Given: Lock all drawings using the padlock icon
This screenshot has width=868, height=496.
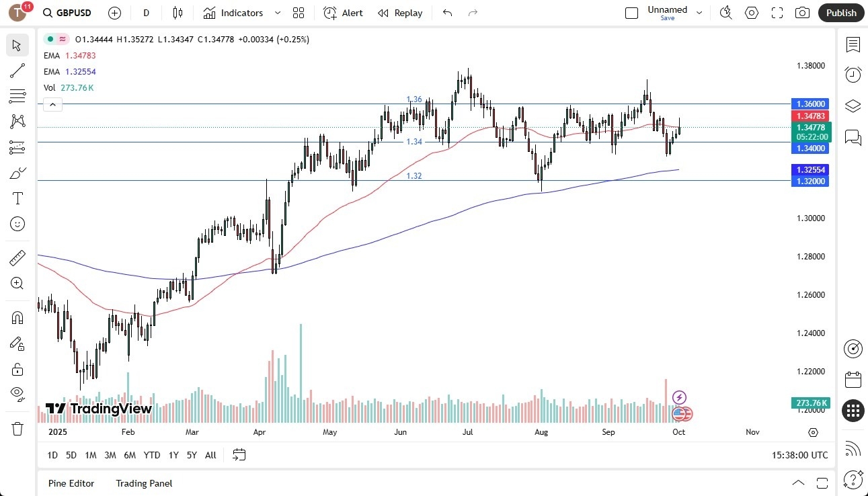Looking at the screenshot, I should 17,369.
